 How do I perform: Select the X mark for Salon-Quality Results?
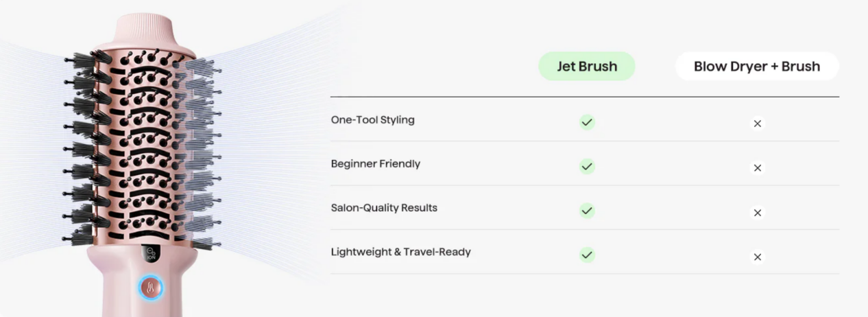[x=758, y=213]
